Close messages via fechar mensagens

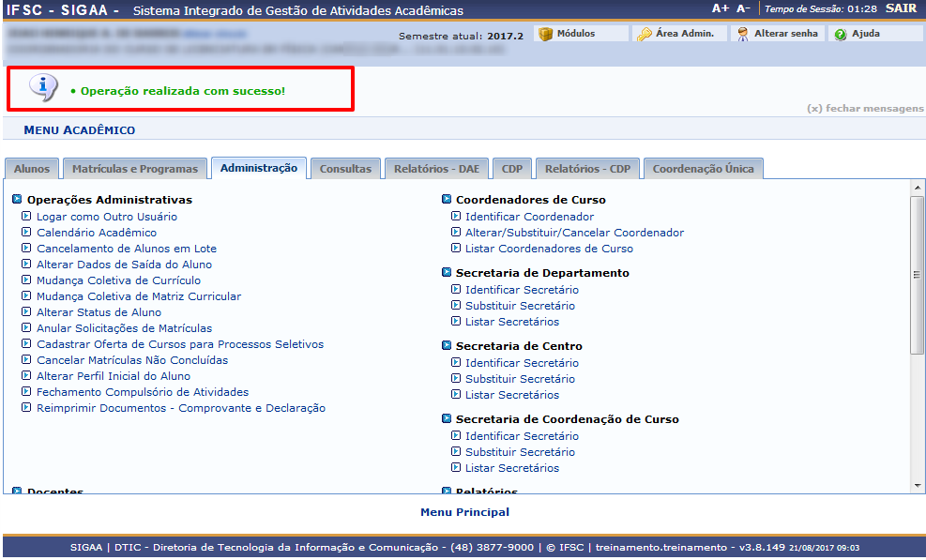point(865,109)
